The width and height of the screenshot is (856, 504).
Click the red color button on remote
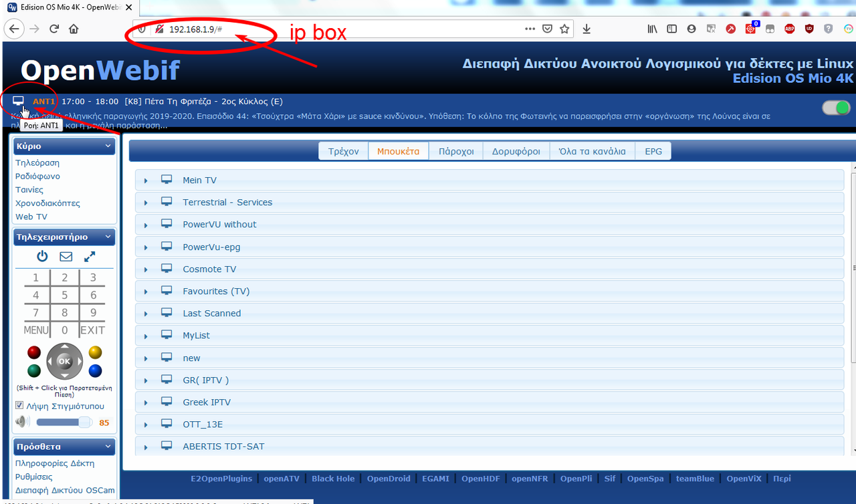pos(34,352)
